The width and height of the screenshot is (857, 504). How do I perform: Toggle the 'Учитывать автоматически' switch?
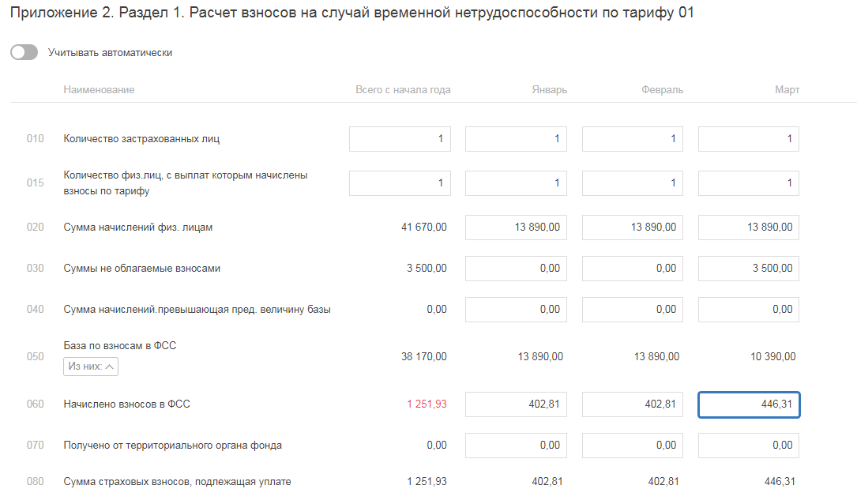[24, 52]
